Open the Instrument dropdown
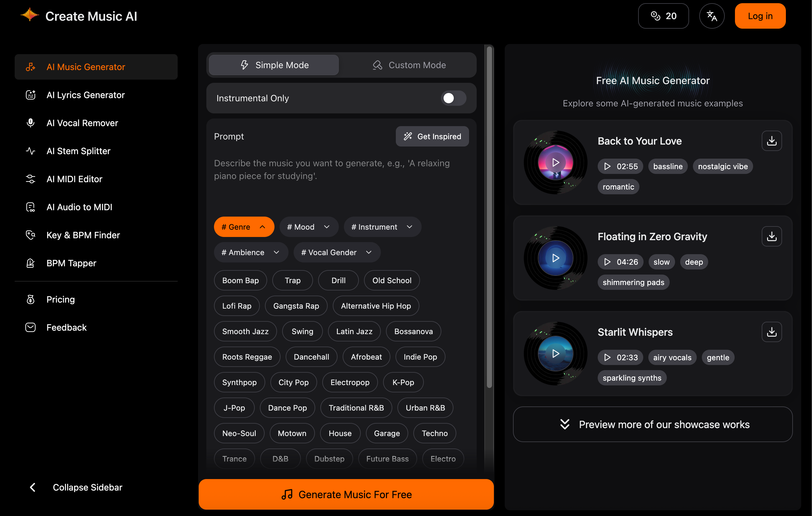 pos(382,227)
